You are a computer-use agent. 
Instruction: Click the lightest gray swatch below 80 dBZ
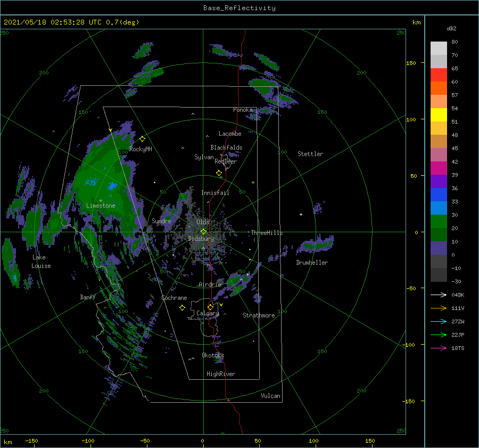(439, 48)
